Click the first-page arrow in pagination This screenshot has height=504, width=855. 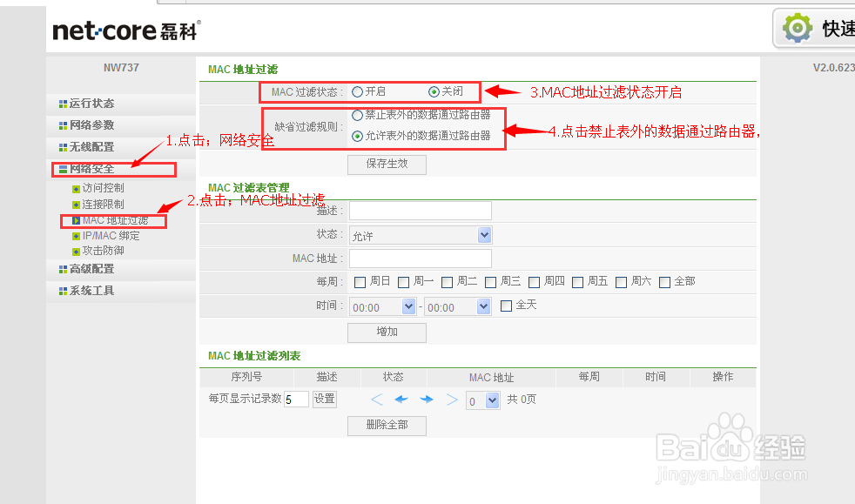[376, 399]
